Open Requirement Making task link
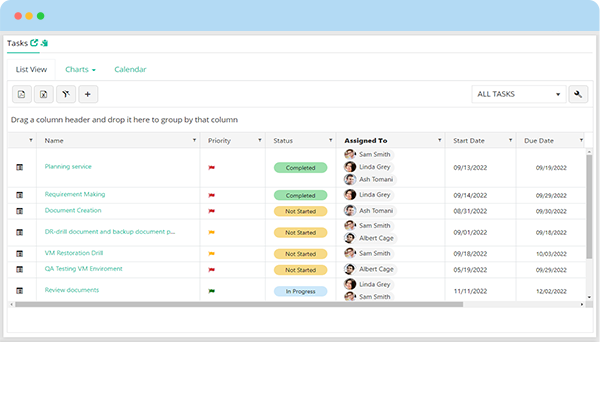This screenshot has height=414, width=600. [x=75, y=194]
